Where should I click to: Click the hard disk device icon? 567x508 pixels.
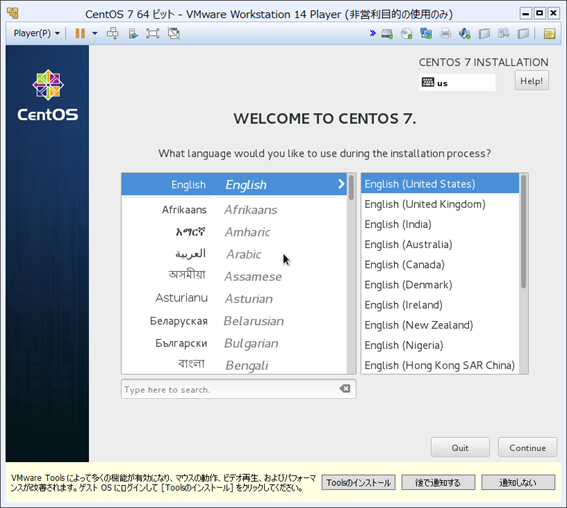point(387,34)
